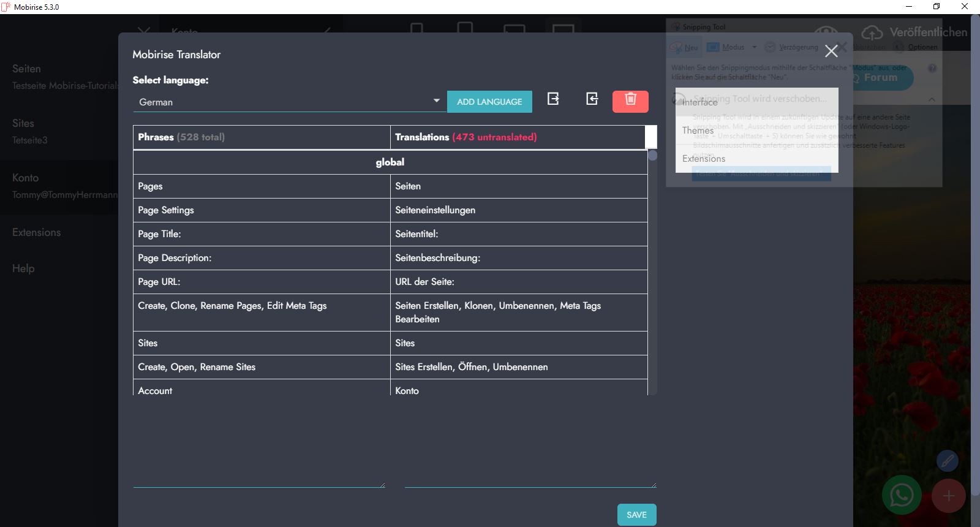Select the 'Seiteneinstellungen' translation cell
The height and width of the screenshot is (527, 980).
[x=518, y=210]
